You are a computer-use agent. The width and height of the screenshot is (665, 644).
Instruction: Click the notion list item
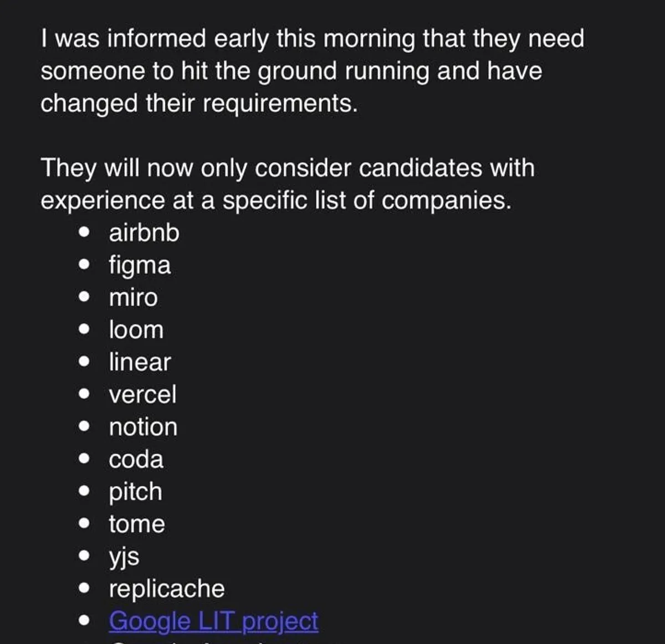point(143,427)
